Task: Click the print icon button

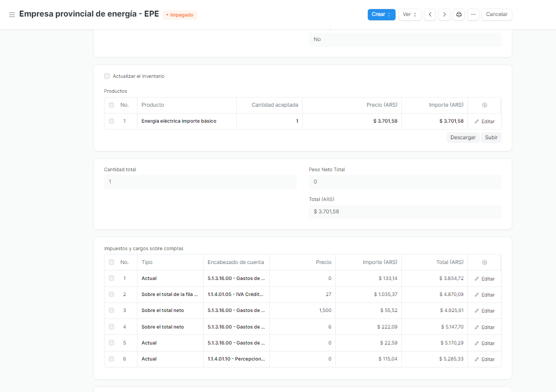Action: pyautogui.click(x=459, y=14)
